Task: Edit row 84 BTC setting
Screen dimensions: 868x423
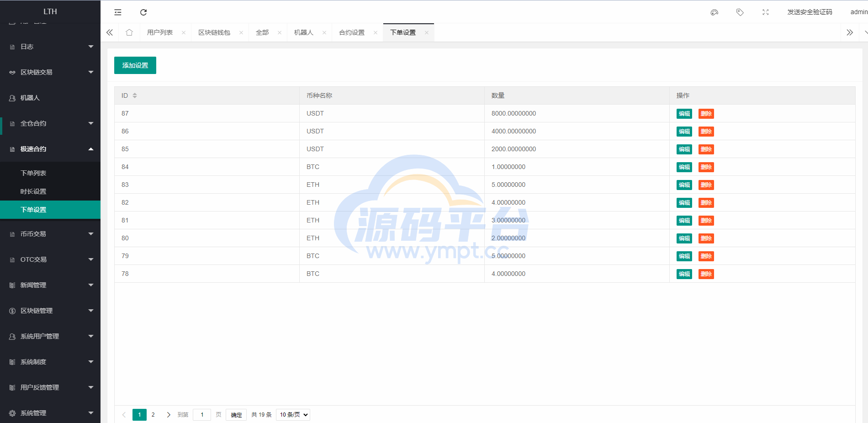Action: (x=684, y=167)
